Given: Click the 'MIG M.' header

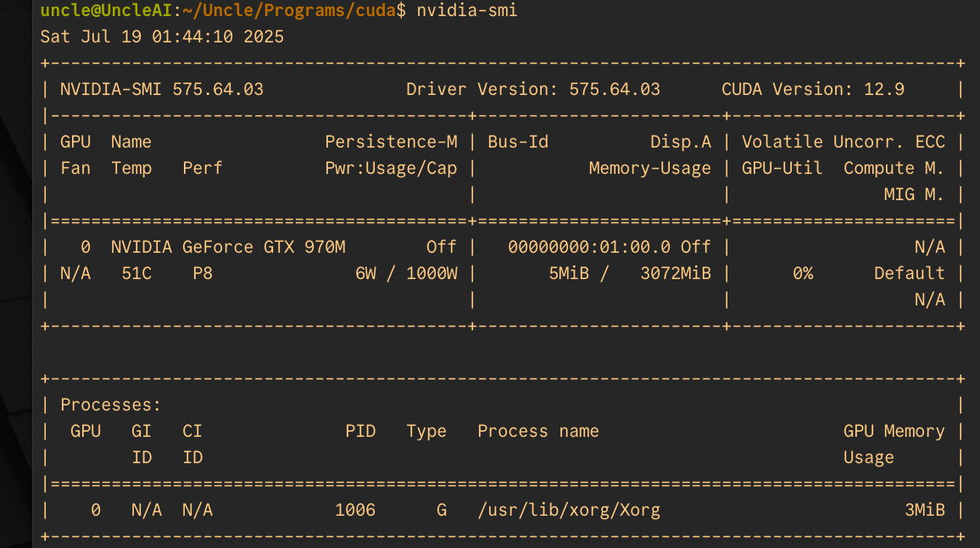Looking at the screenshot, I should (x=914, y=194).
